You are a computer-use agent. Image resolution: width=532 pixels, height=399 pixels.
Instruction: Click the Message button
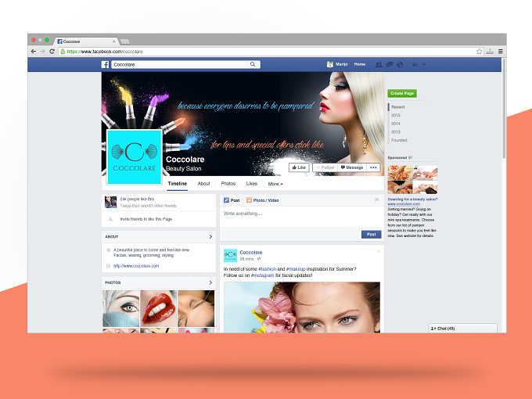(352, 167)
